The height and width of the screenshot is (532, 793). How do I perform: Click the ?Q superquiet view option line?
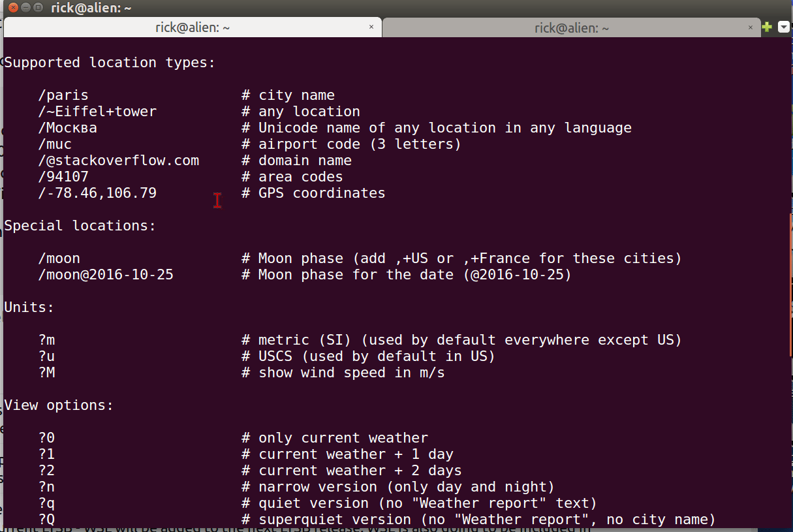point(46,519)
